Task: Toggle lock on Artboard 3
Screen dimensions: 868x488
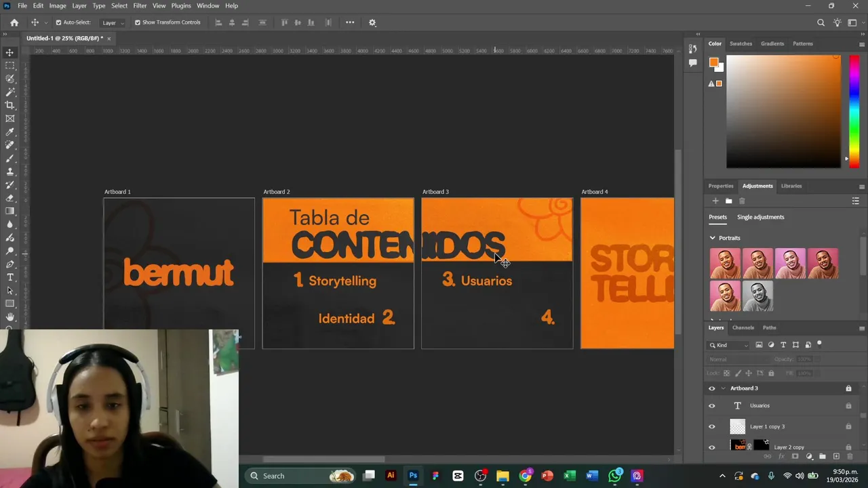Action: tap(848, 388)
